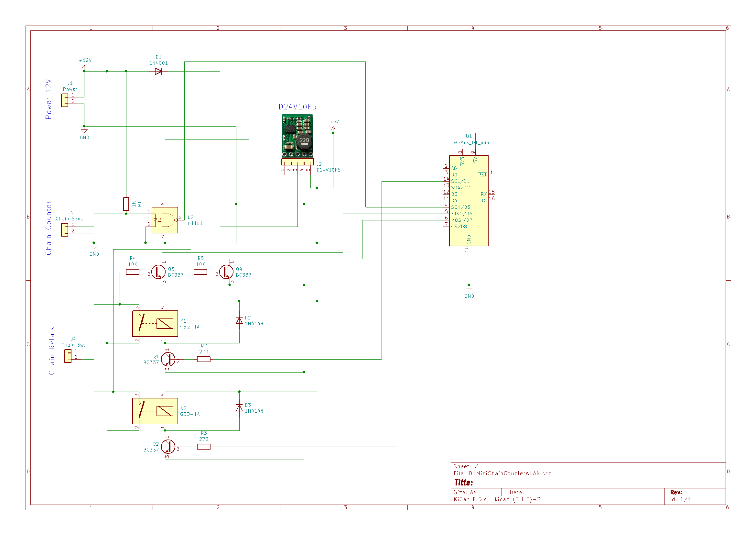Select the WeMos D1 mini U1 body

pyautogui.click(x=469, y=201)
